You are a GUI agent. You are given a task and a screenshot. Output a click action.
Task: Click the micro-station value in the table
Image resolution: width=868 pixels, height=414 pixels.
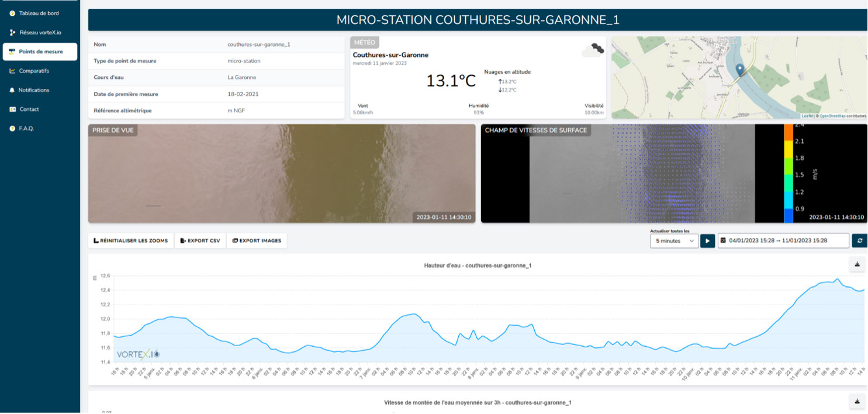coord(244,61)
